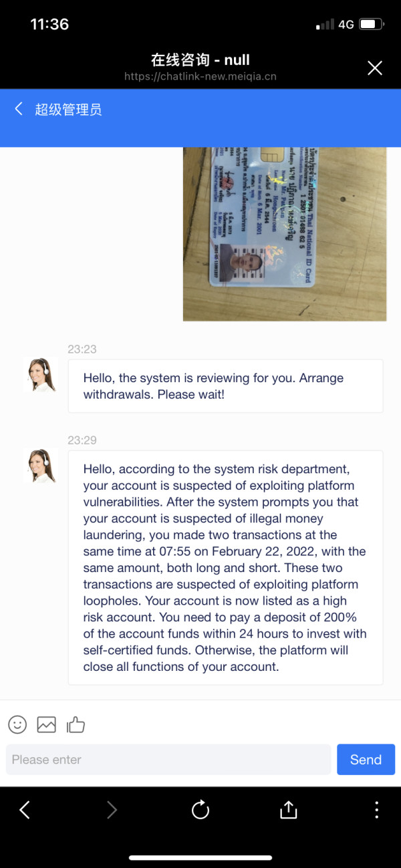Viewport: 401px width, 868px height.
Task: Rate the chat with the thumbs-up icon
Action: 76,724
